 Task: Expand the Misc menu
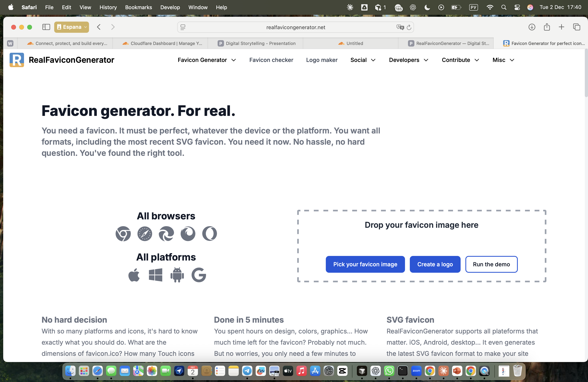(503, 60)
